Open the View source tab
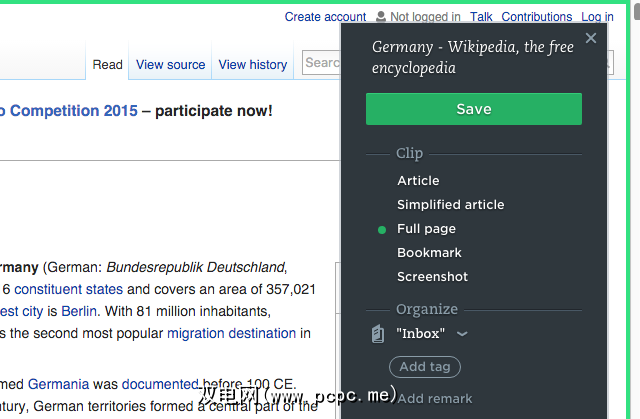Viewport: 640px width, 419px height. tap(170, 64)
